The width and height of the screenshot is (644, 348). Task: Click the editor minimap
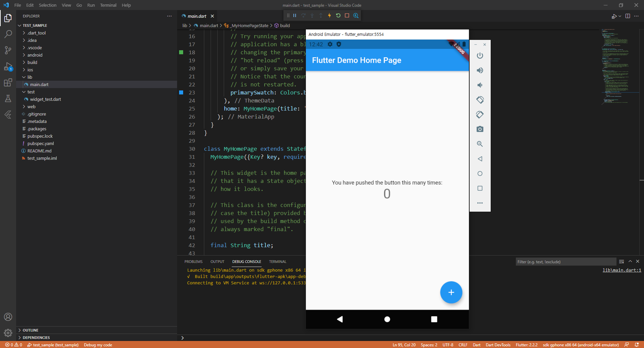pyautogui.click(x=619, y=67)
